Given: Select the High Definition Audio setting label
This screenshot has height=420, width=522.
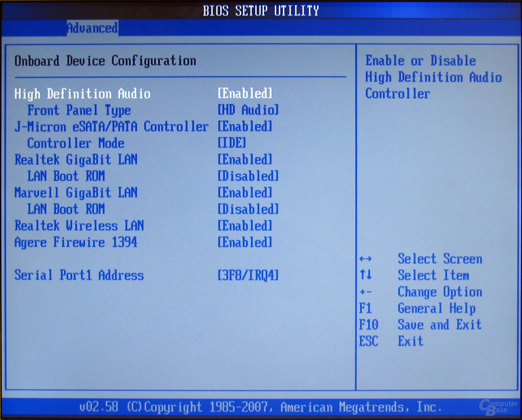Looking at the screenshot, I should tap(82, 94).
